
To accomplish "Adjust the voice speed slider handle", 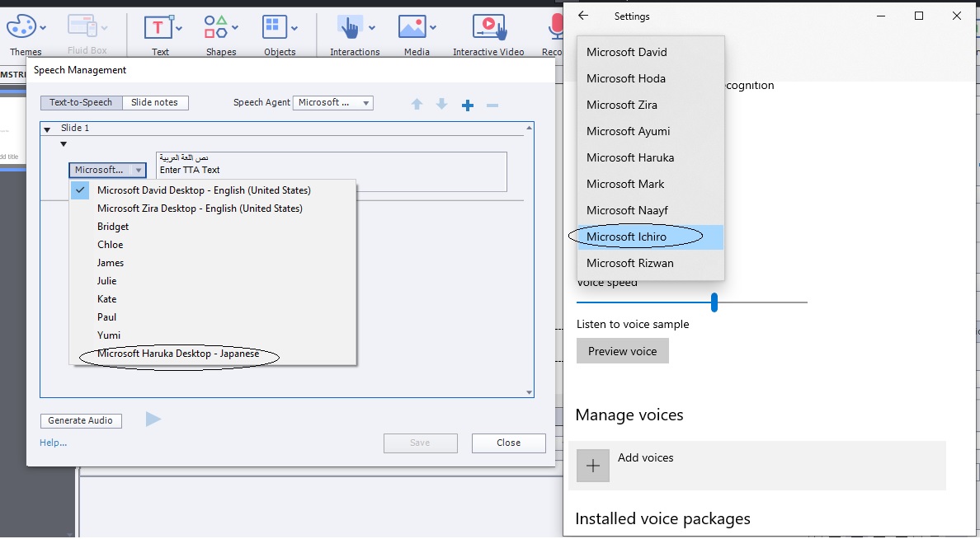I will 714,302.
